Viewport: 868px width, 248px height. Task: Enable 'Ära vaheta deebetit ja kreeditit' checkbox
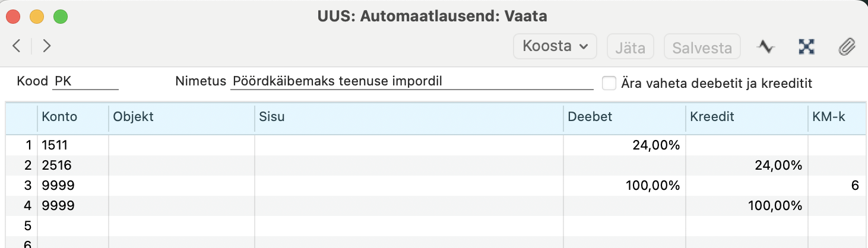pos(609,83)
